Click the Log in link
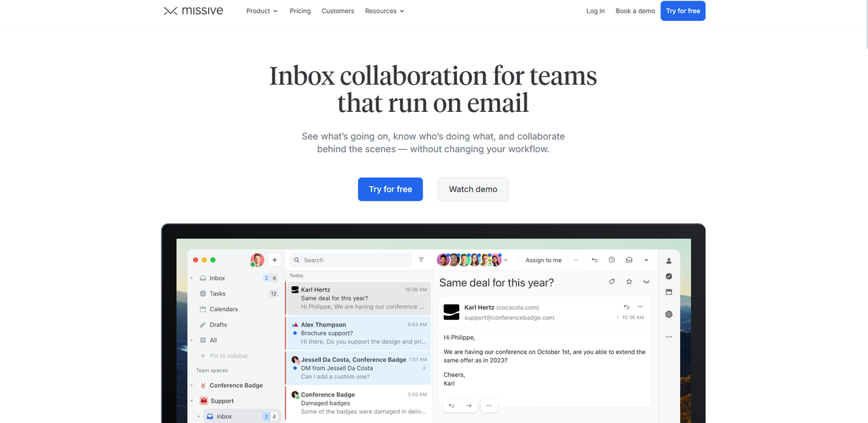This screenshot has height=423, width=868. [x=595, y=11]
